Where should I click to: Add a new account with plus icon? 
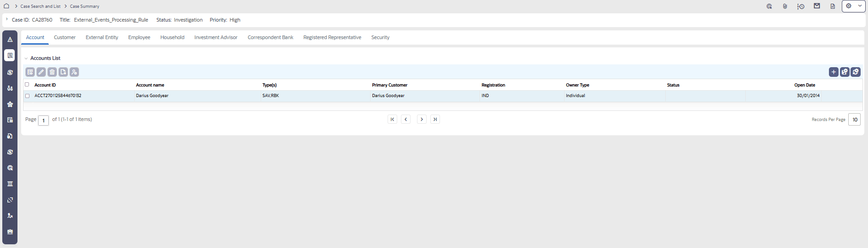click(x=834, y=72)
